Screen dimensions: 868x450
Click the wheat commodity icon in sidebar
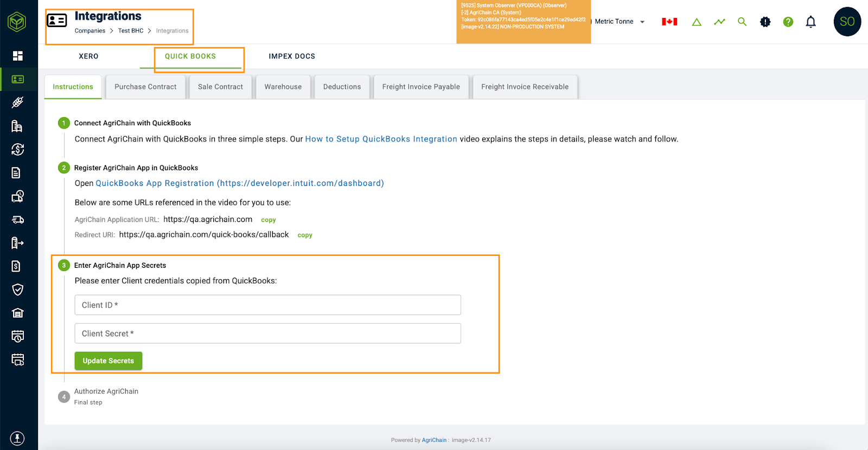(18, 102)
